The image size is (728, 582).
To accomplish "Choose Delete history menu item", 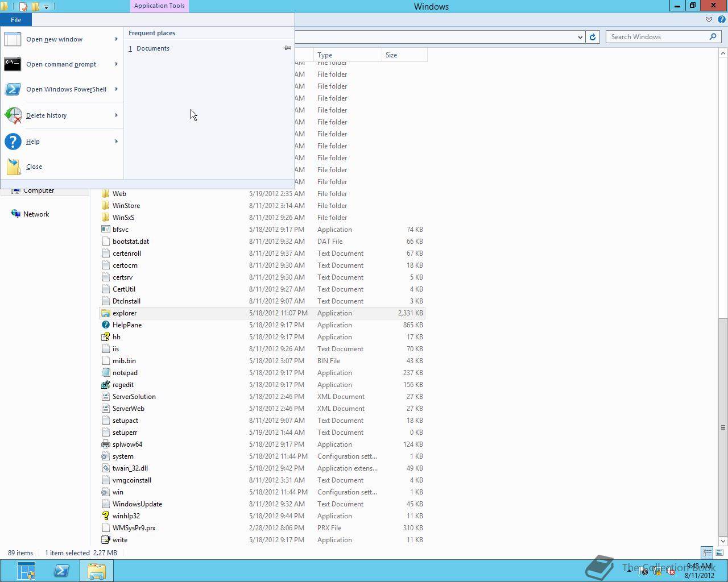I will pos(62,115).
